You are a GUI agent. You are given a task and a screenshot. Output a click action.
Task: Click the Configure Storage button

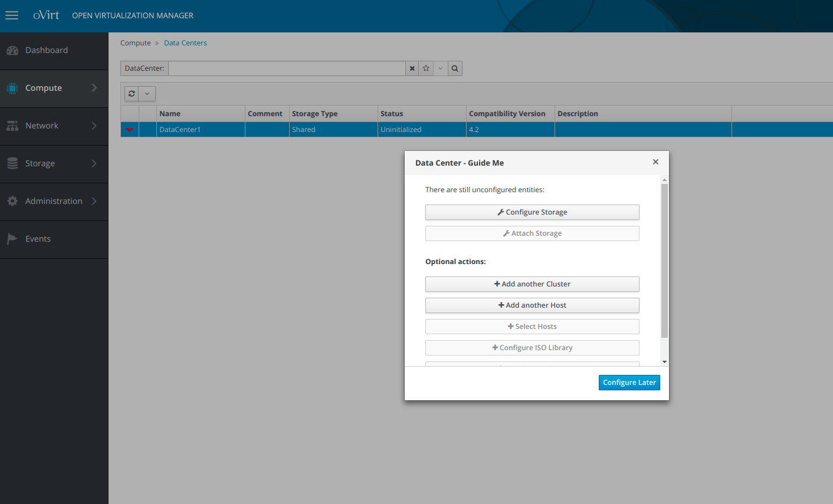pos(532,212)
